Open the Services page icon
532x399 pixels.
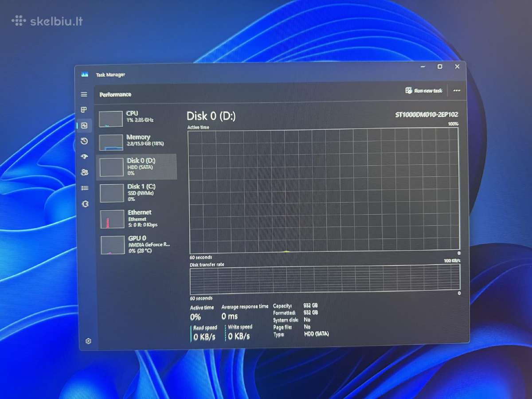pos(85,203)
